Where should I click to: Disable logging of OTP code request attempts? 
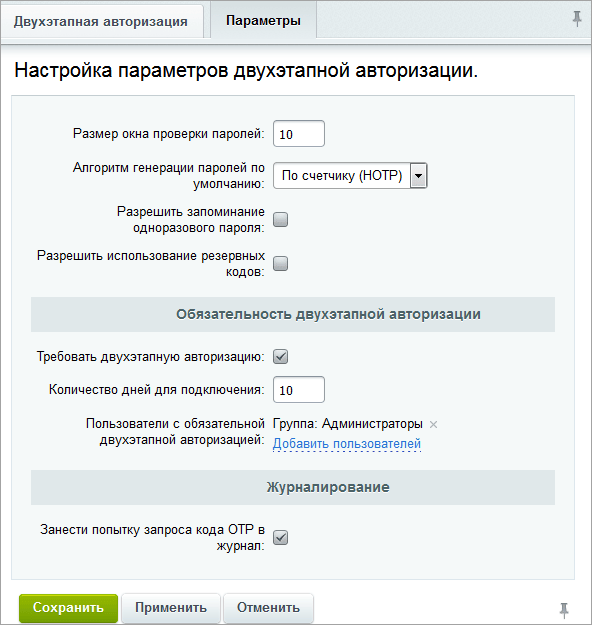click(281, 537)
